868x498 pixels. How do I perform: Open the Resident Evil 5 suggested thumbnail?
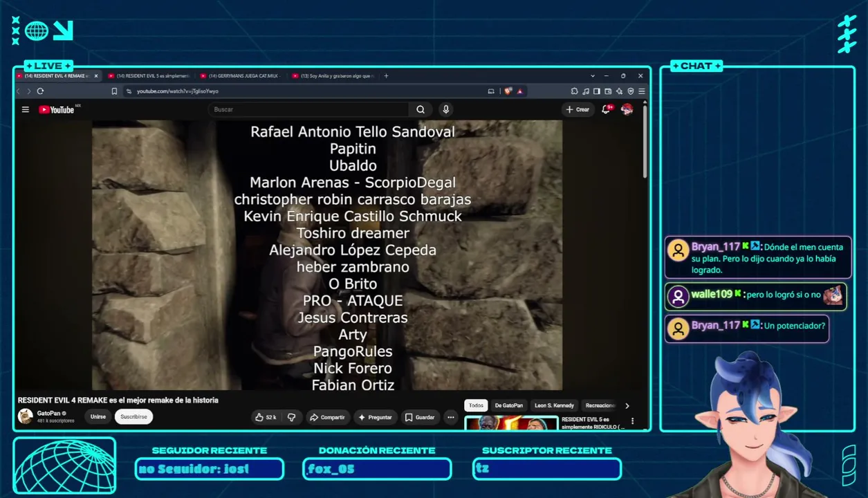pyautogui.click(x=511, y=423)
